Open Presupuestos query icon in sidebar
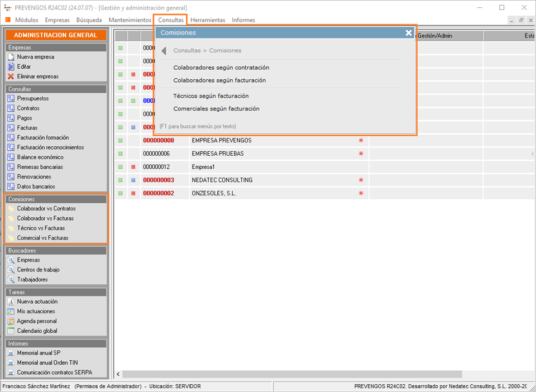 11,99
